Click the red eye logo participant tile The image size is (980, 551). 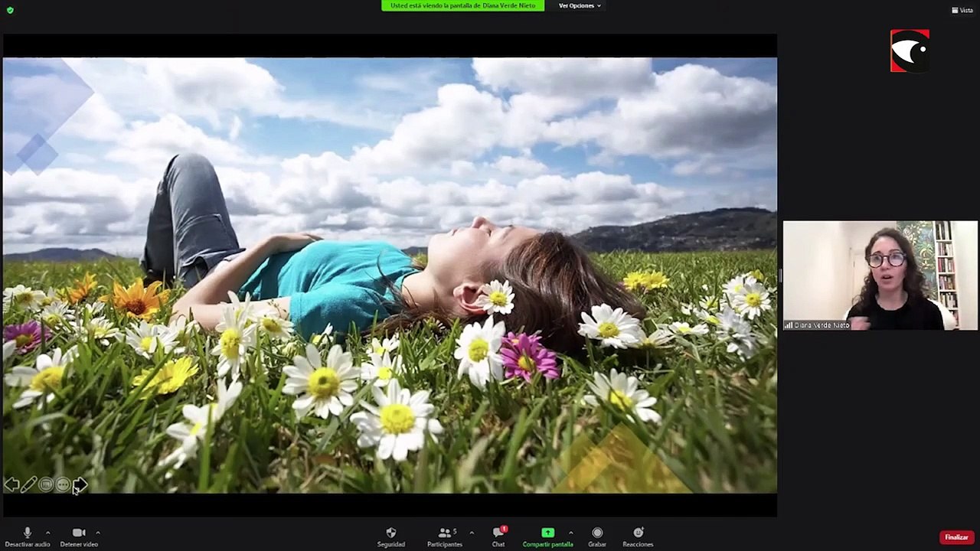910,51
